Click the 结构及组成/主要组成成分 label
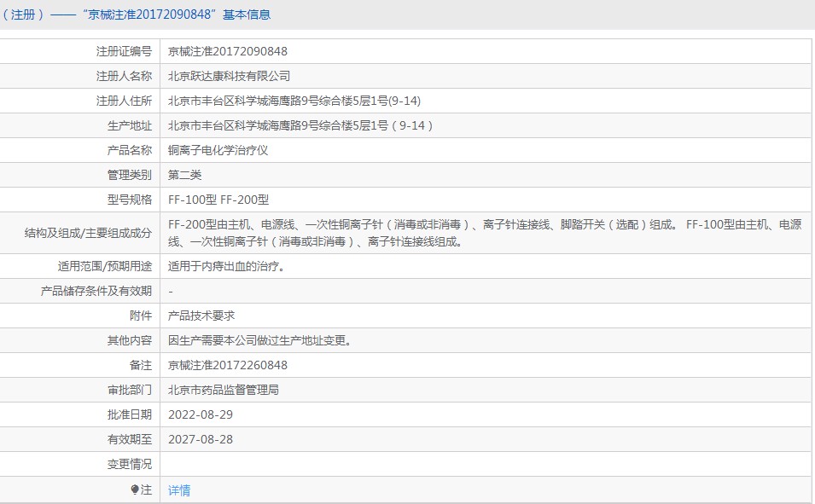Viewport: 815px width, 504px height. click(88, 234)
